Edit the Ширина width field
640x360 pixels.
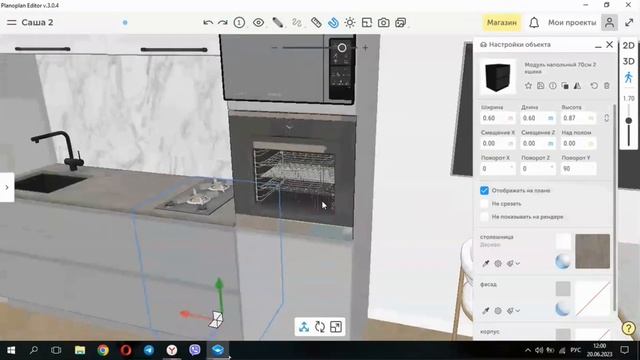coord(498,118)
